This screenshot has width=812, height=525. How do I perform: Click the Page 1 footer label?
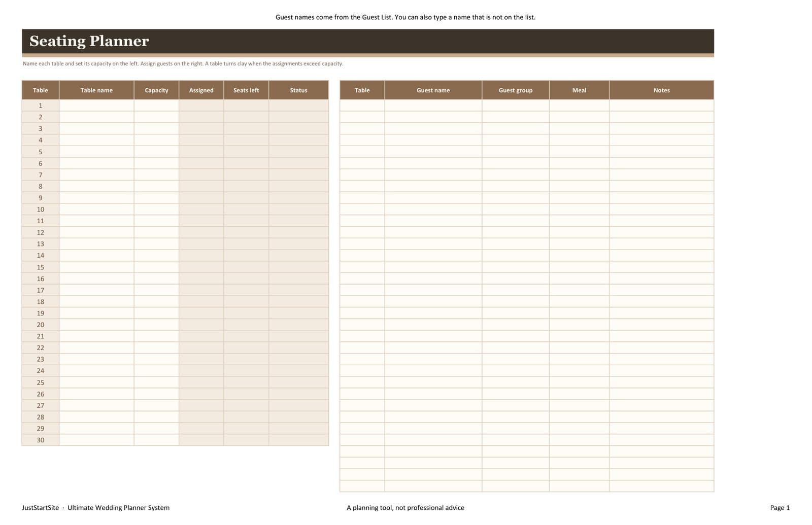coord(780,508)
